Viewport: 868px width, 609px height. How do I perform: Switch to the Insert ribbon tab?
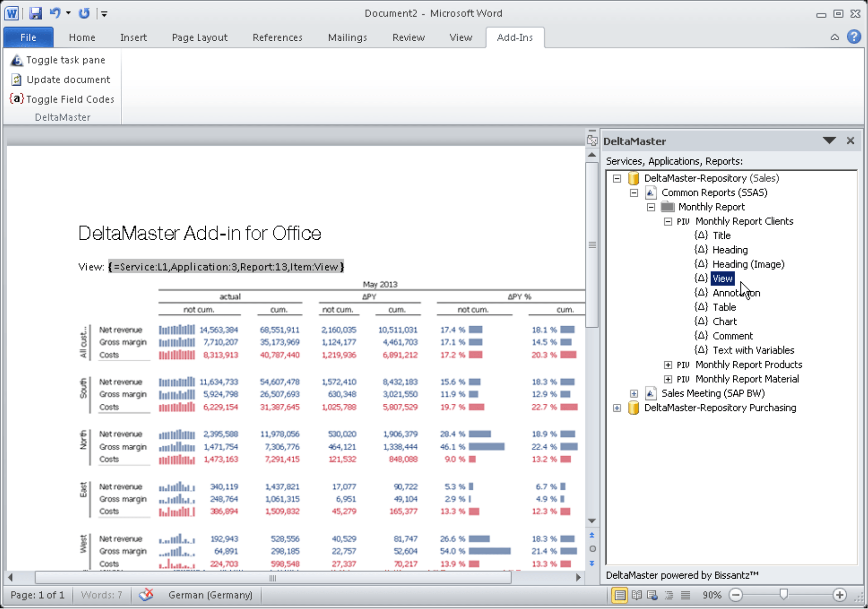pyautogui.click(x=133, y=38)
